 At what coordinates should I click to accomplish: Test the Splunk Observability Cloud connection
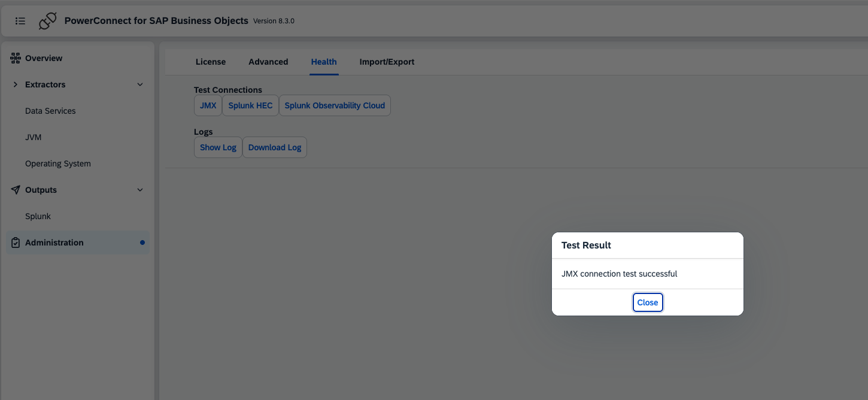coord(335,105)
